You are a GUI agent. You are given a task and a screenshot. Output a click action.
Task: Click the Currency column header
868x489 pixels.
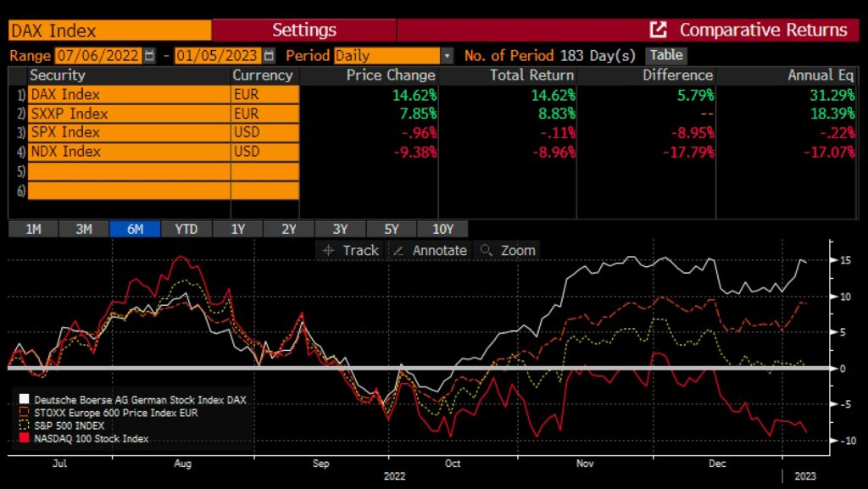pos(263,75)
